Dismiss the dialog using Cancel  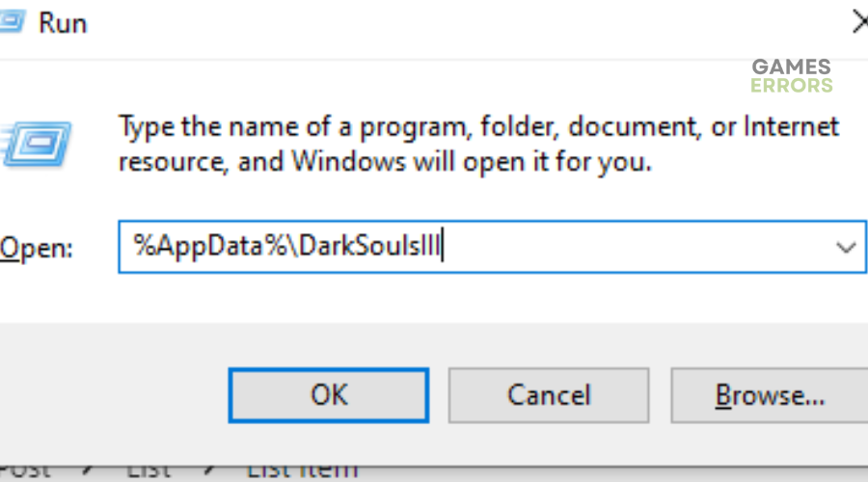tap(549, 395)
